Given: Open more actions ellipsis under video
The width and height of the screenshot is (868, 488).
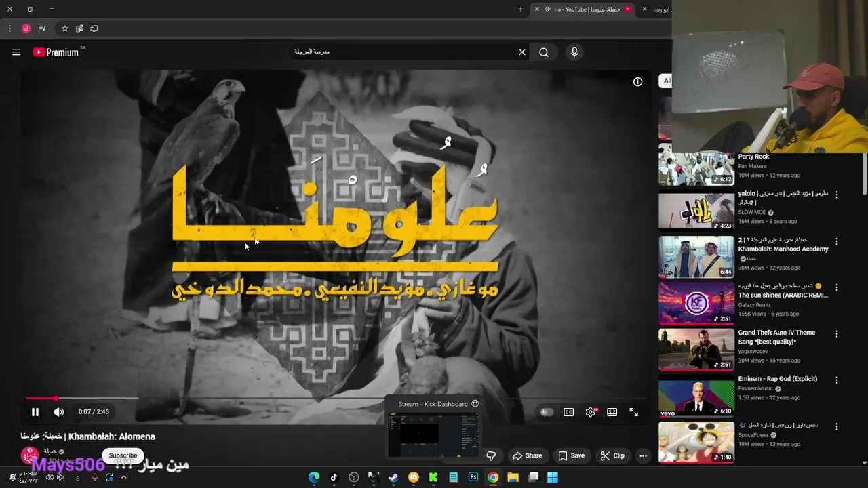Looking at the screenshot, I should click(x=643, y=455).
